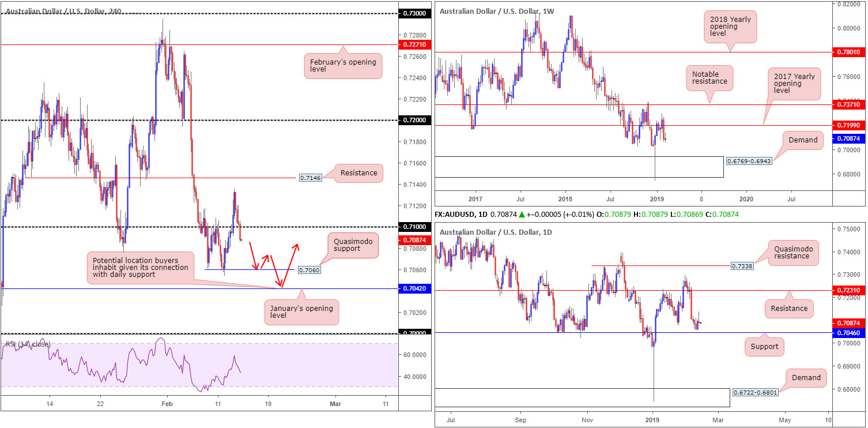
Task: Select the February's opening level callout
Action: pos(342,65)
